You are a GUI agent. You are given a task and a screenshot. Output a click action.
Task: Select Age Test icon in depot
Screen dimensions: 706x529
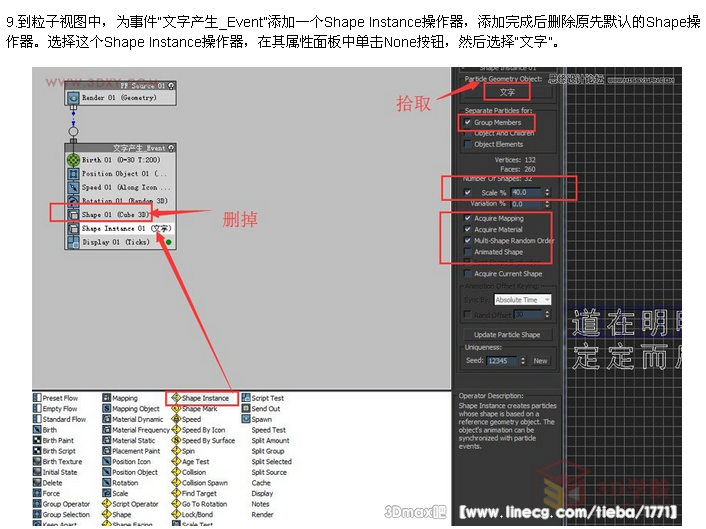click(x=176, y=461)
